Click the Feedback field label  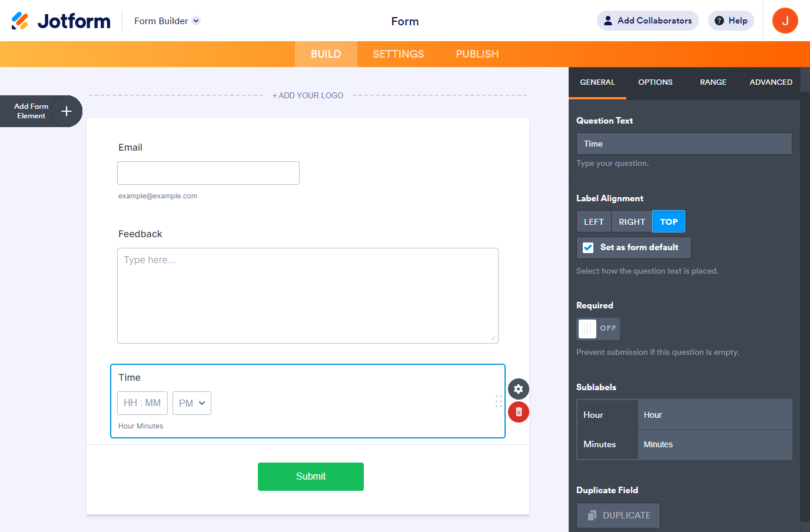point(140,234)
